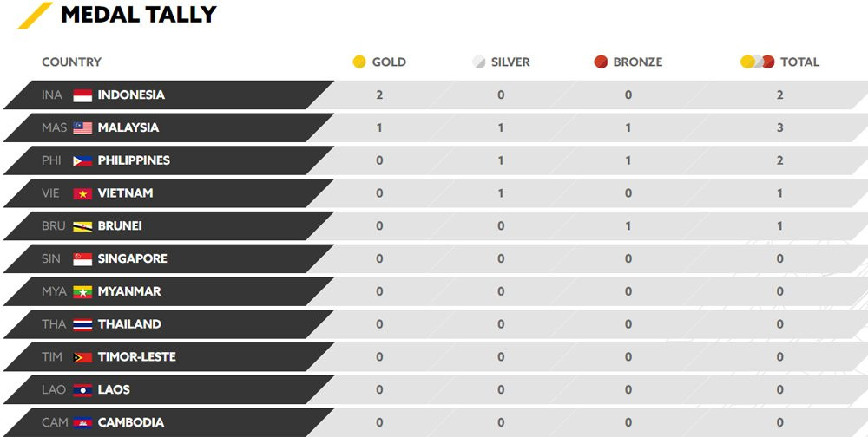Click the Philippines flag icon
The image size is (868, 437).
[82, 161]
